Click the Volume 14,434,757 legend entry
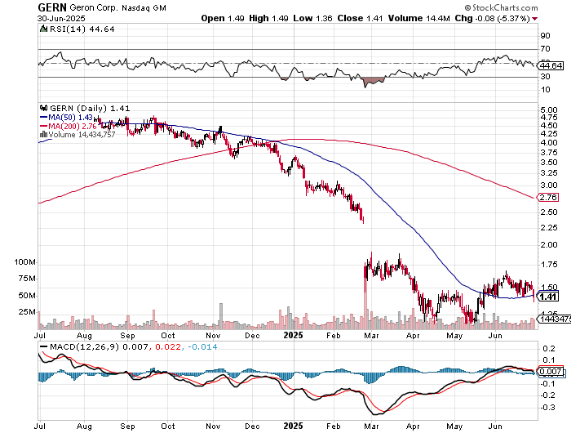 [x=82, y=135]
